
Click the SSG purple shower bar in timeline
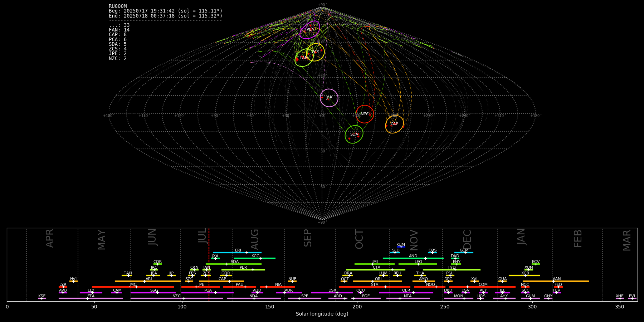(x=153, y=293)
